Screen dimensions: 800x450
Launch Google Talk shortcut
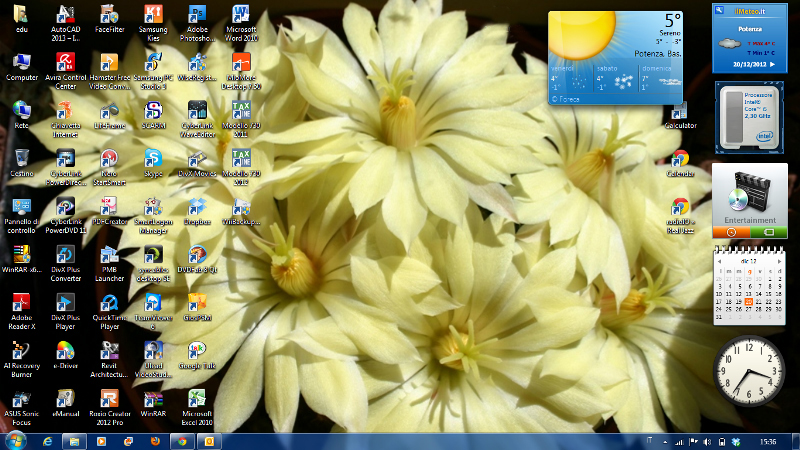(x=197, y=355)
